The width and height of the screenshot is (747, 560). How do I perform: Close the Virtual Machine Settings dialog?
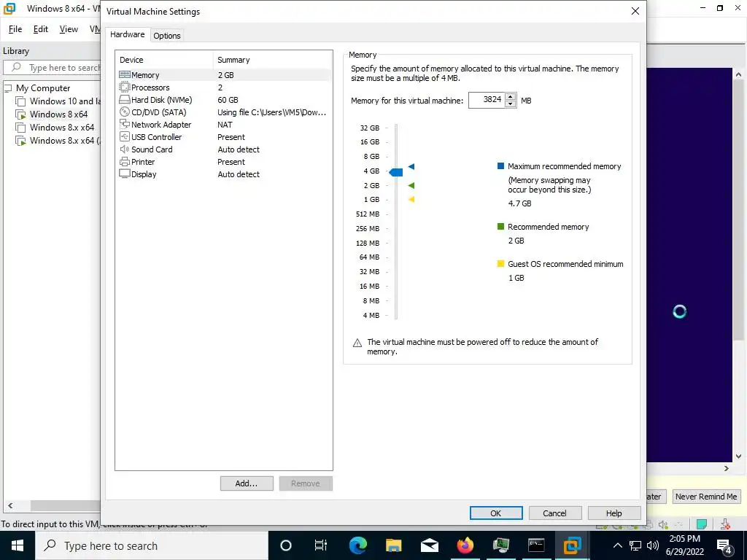pyautogui.click(x=635, y=11)
